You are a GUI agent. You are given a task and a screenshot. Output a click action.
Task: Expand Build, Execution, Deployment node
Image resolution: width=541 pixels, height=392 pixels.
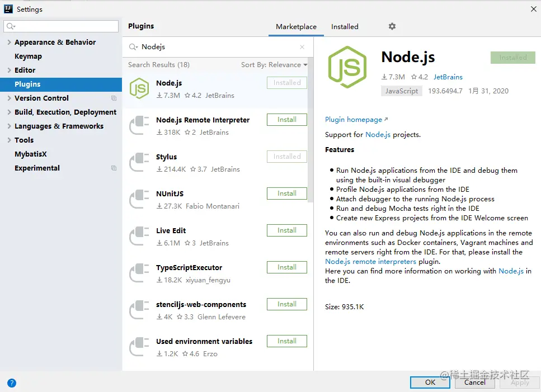click(x=10, y=112)
